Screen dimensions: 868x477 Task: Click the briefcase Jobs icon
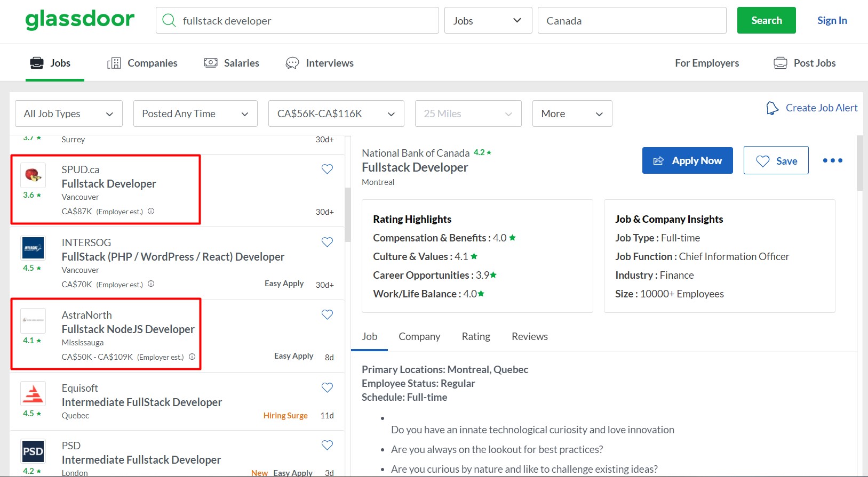[37, 63]
